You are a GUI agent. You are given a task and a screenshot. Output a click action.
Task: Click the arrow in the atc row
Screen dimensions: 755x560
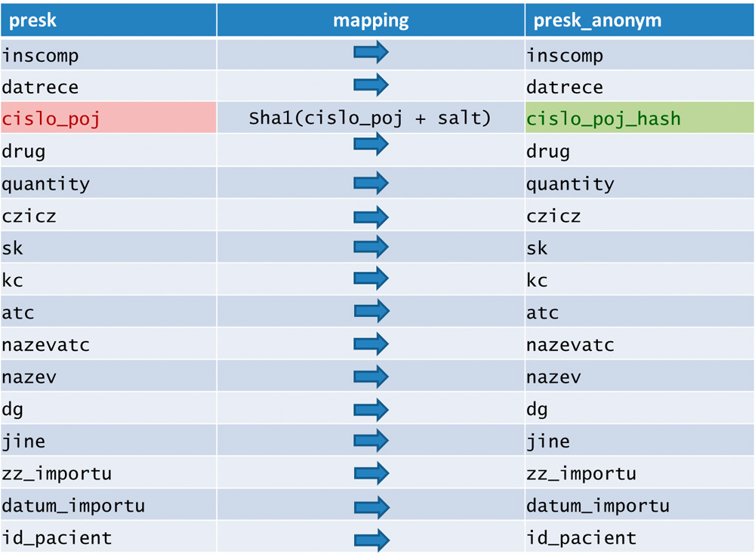pos(371,311)
